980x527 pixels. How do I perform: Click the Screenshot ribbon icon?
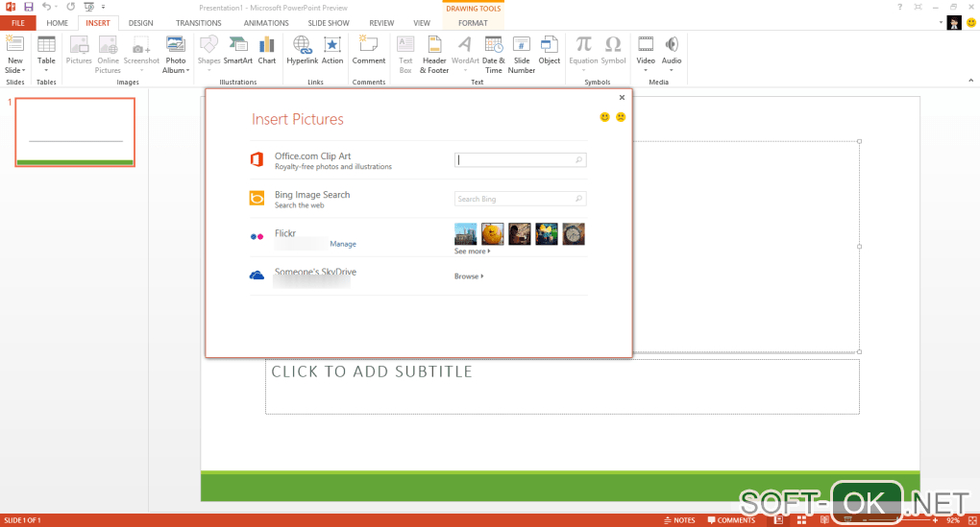141,54
